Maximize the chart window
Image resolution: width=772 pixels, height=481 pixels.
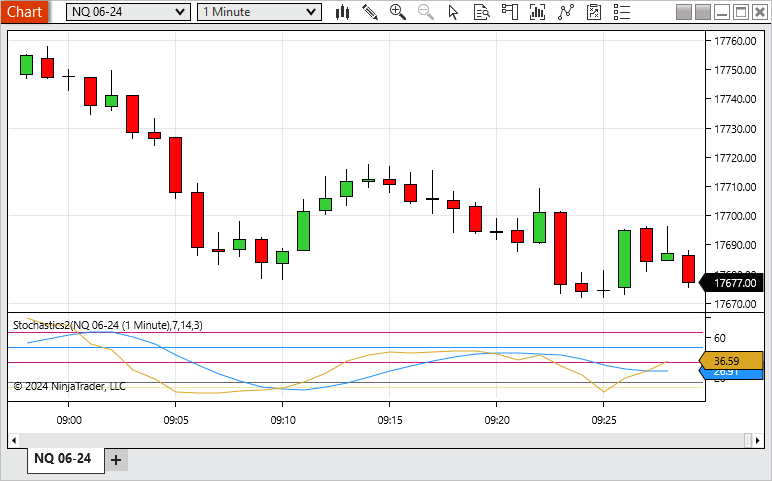point(740,12)
